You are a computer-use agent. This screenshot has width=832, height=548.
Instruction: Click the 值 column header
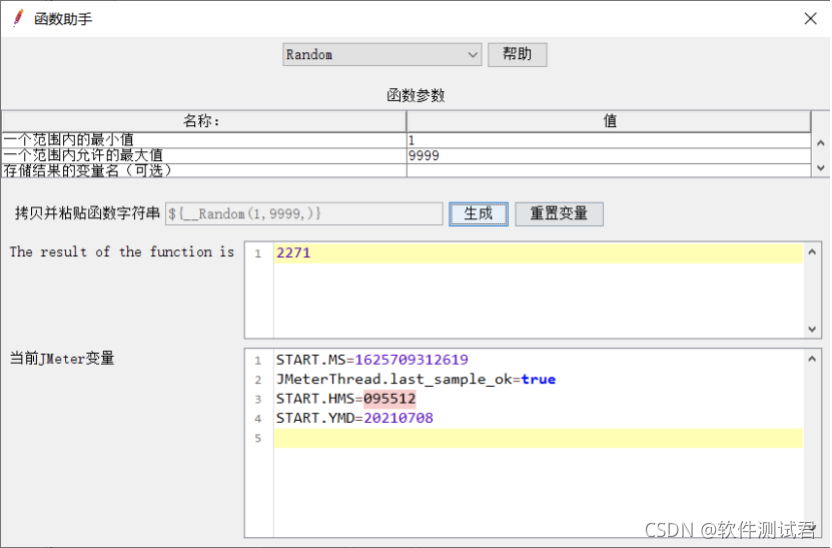point(609,121)
